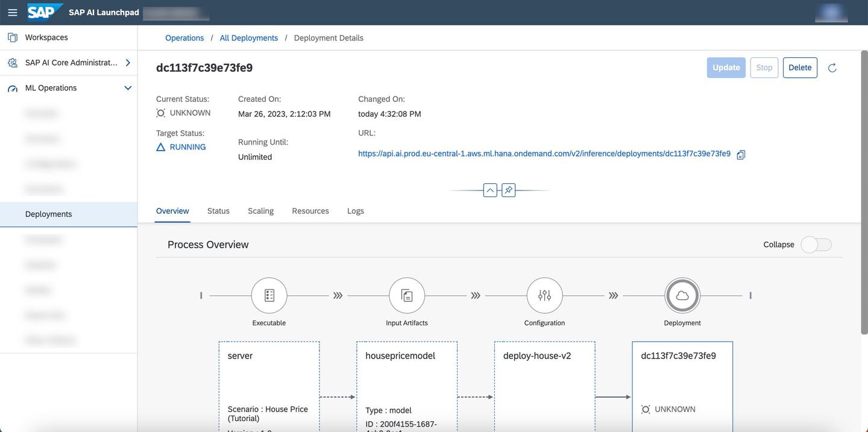
Task: Open the deploy-house-v2 configuration card
Action: (545, 387)
